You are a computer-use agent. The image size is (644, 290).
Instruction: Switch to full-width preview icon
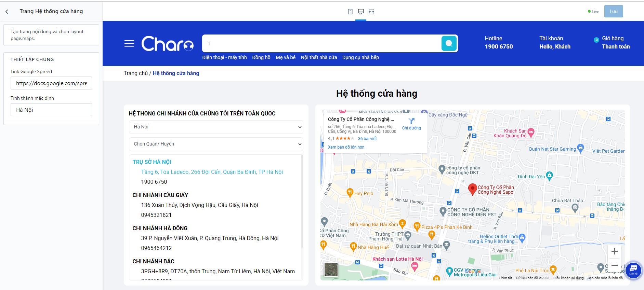point(371,12)
